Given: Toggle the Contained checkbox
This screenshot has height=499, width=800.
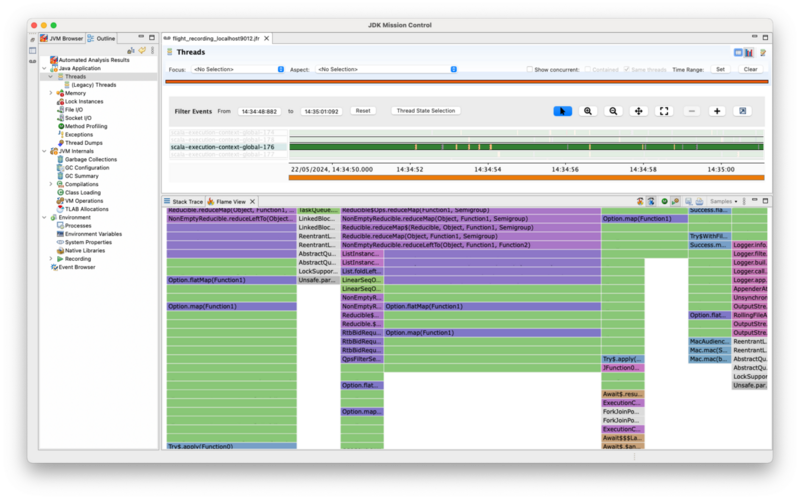Looking at the screenshot, I should pos(588,69).
